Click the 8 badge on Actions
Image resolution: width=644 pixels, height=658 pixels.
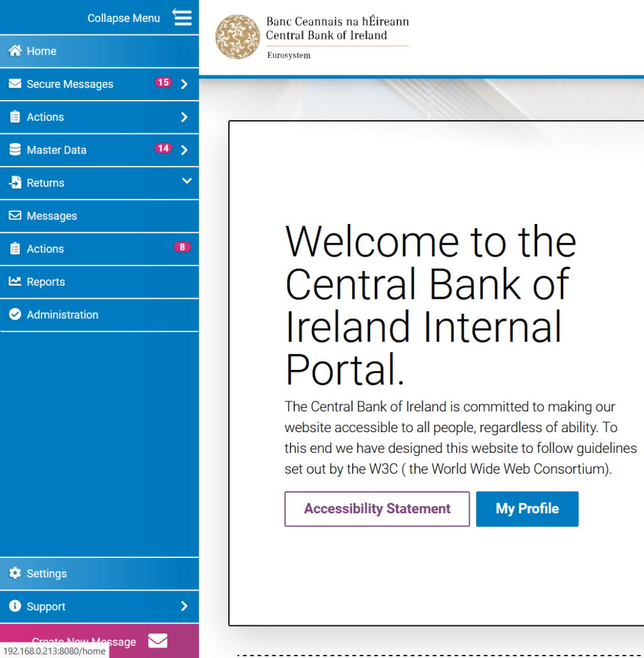tap(182, 247)
